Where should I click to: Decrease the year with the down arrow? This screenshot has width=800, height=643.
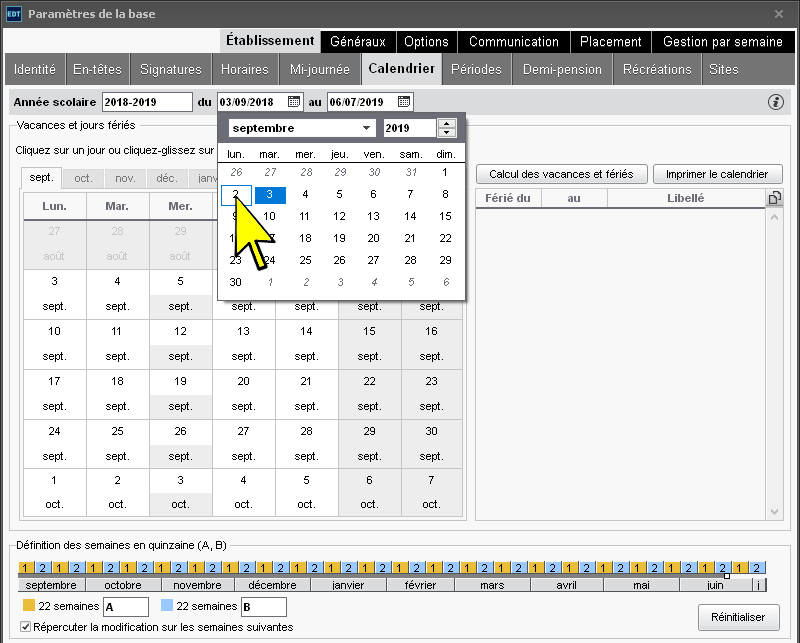[446, 133]
